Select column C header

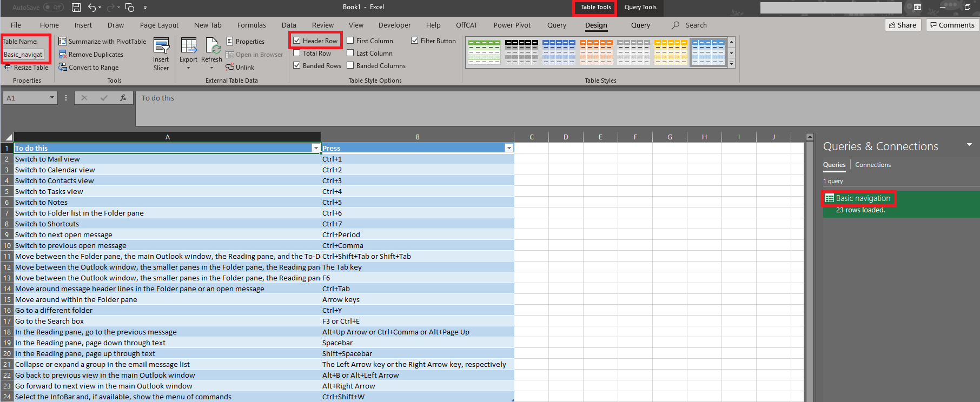pos(532,137)
